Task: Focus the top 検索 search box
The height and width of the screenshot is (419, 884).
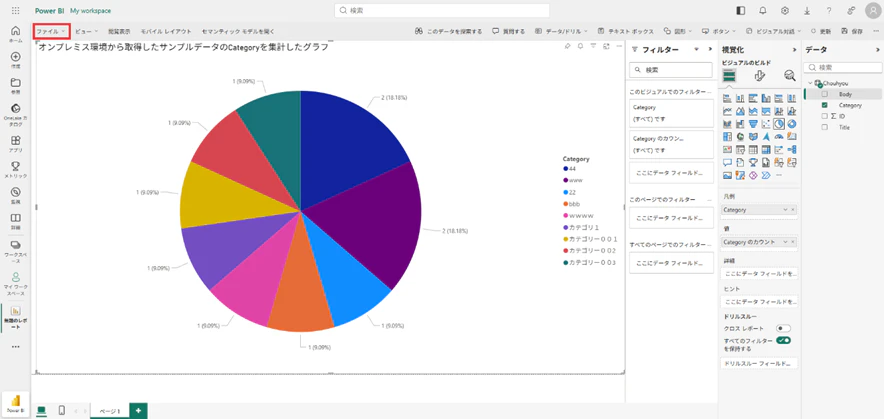Action: (x=442, y=11)
